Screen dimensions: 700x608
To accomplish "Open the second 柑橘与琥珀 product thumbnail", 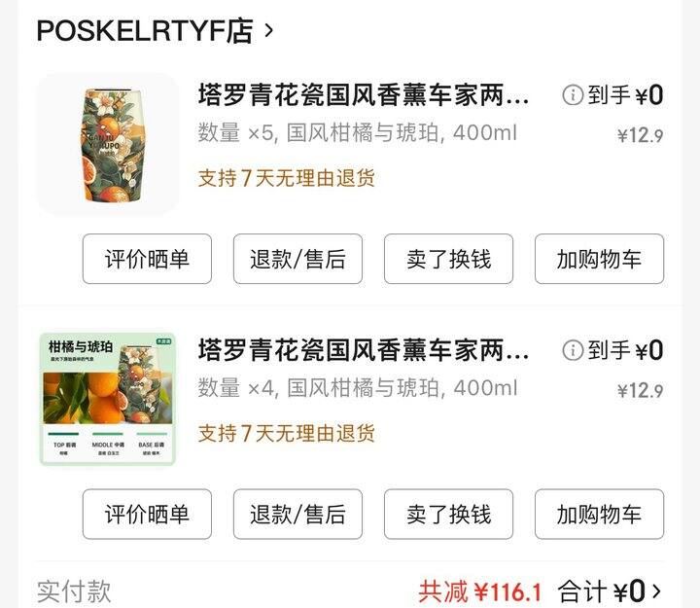I will [108, 400].
